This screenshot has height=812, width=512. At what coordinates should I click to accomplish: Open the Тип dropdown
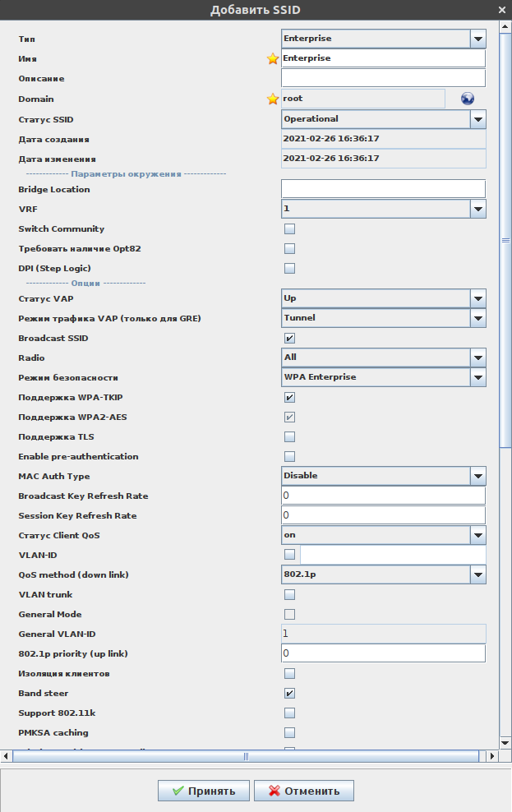pyautogui.click(x=477, y=39)
